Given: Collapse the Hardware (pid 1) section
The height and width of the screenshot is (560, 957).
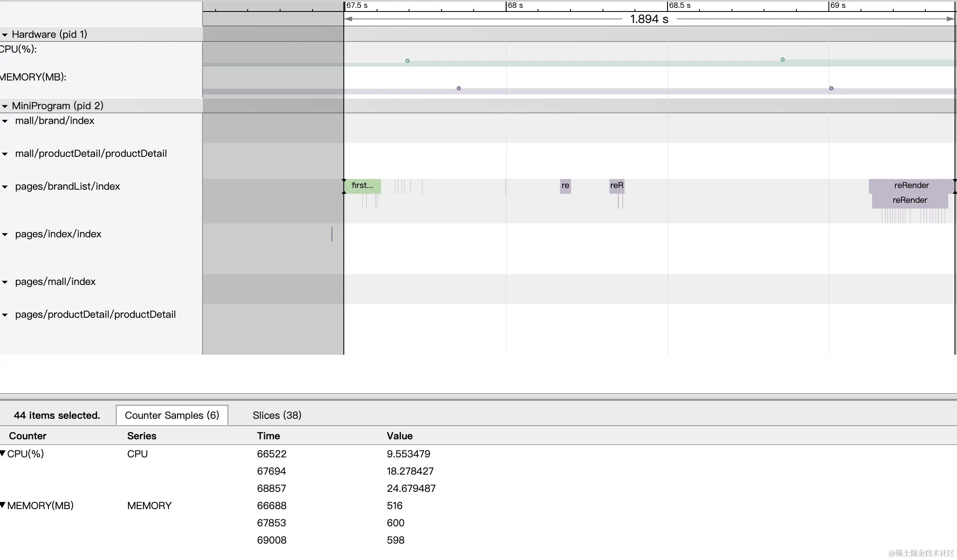Looking at the screenshot, I should 5,35.
